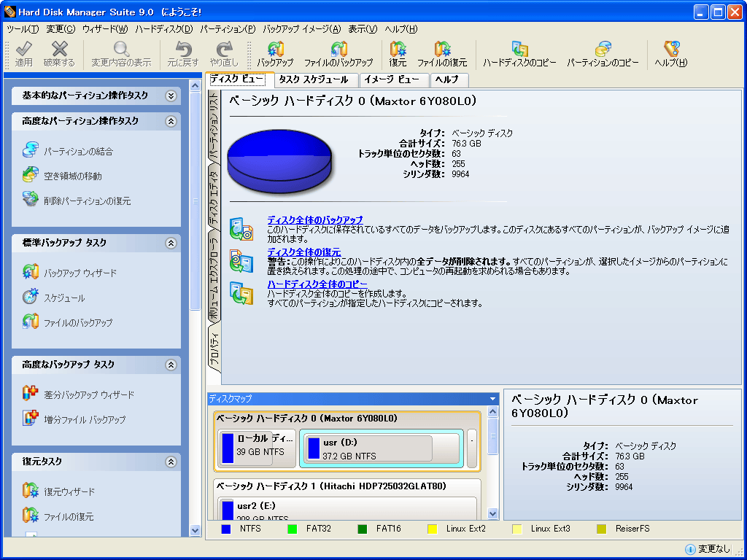Collapse 高度なパーティション操作タスク section

point(171,122)
